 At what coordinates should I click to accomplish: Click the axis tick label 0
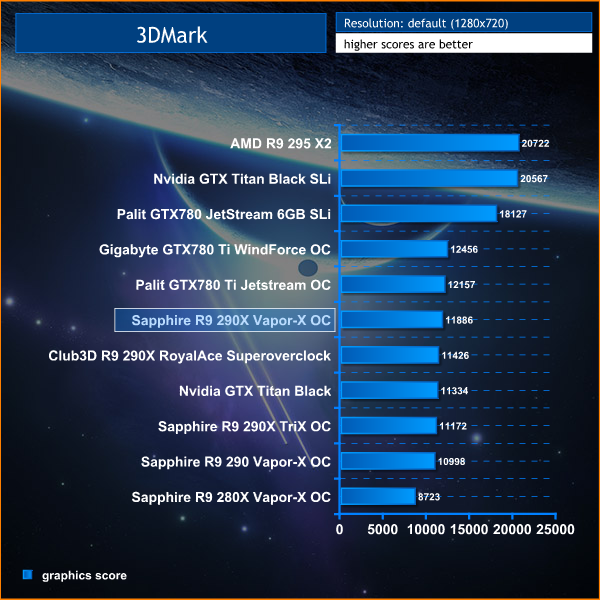339,530
